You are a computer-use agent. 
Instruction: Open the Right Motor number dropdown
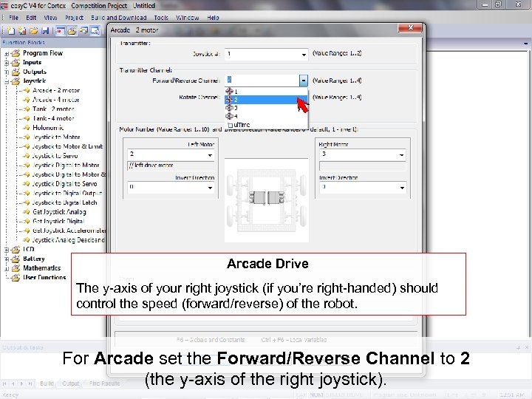pos(402,155)
